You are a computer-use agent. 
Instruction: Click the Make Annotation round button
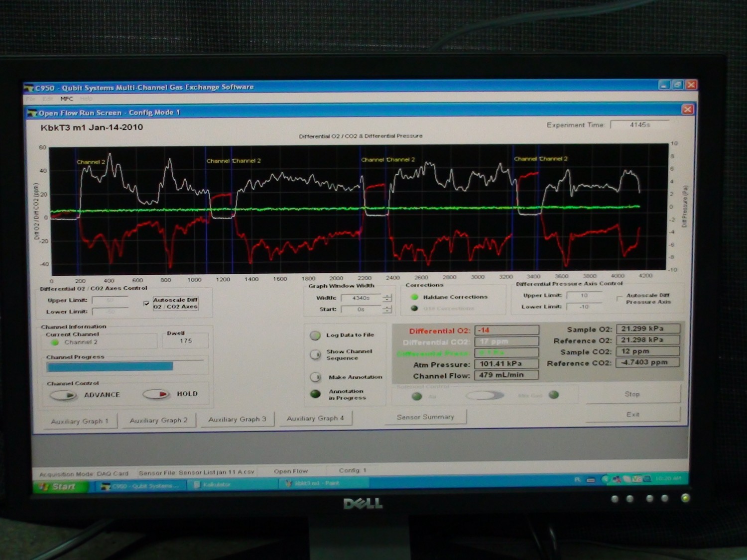click(315, 377)
